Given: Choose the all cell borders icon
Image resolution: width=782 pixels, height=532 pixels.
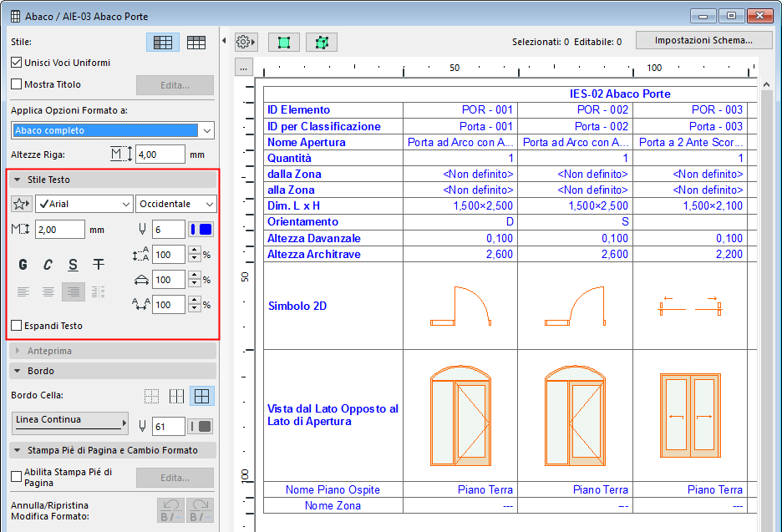Looking at the screenshot, I should pos(201,396).
